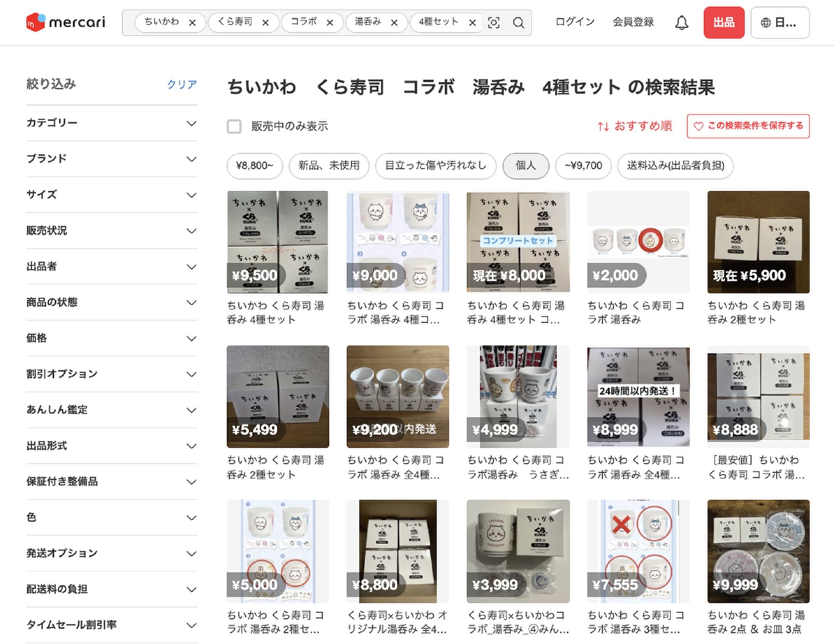The image size is (834, 644).
Task: Expand the カテゴリー filter section
Action: click(x=112, y=123)
